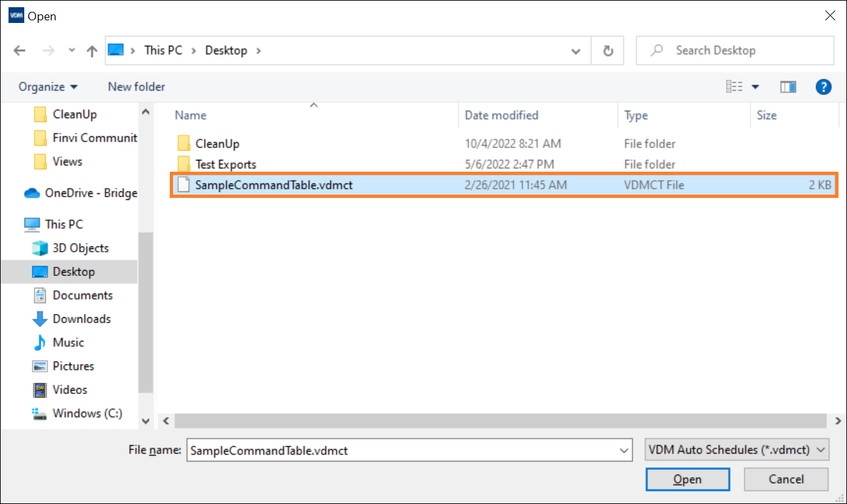Click the Music note icon

pos(40,342)
